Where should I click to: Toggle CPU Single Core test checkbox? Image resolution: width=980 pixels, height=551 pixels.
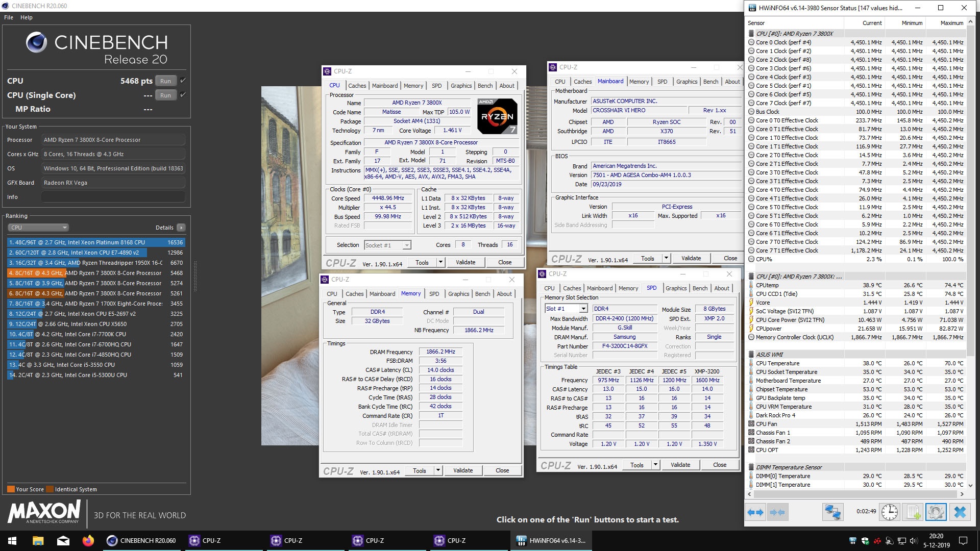(183, 95)
